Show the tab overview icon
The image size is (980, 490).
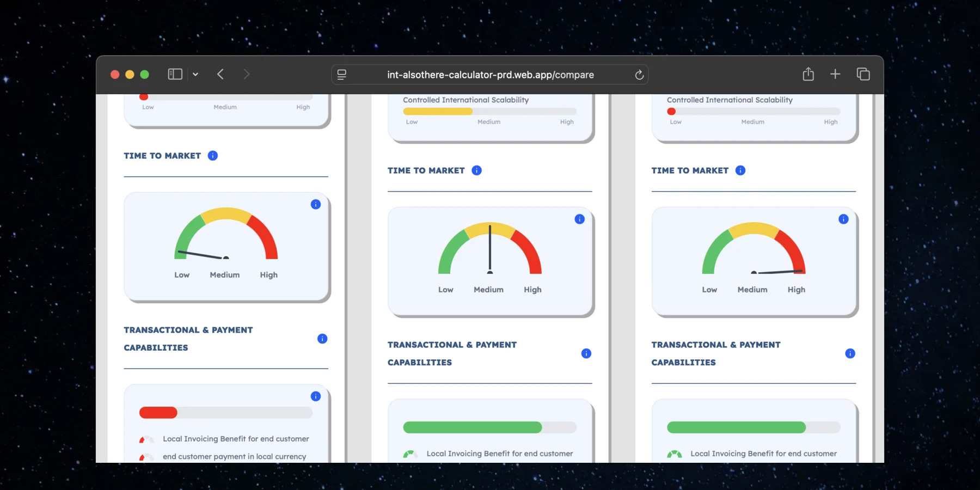coord(863,74)
